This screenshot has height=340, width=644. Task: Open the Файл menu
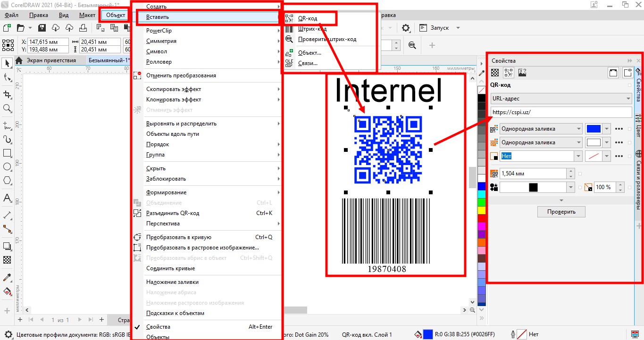click(11, 15)
